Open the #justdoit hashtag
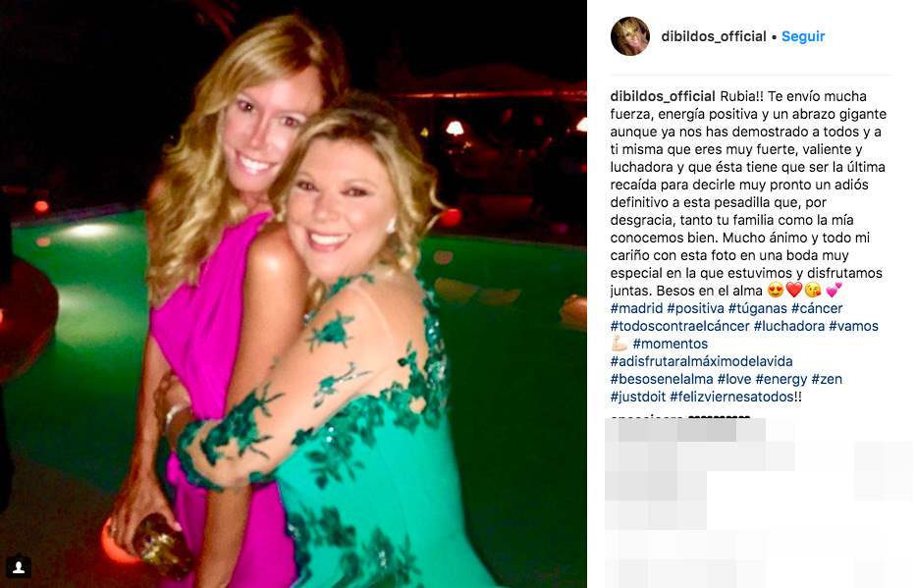This screenshot has height=588, width=916. 638,397
